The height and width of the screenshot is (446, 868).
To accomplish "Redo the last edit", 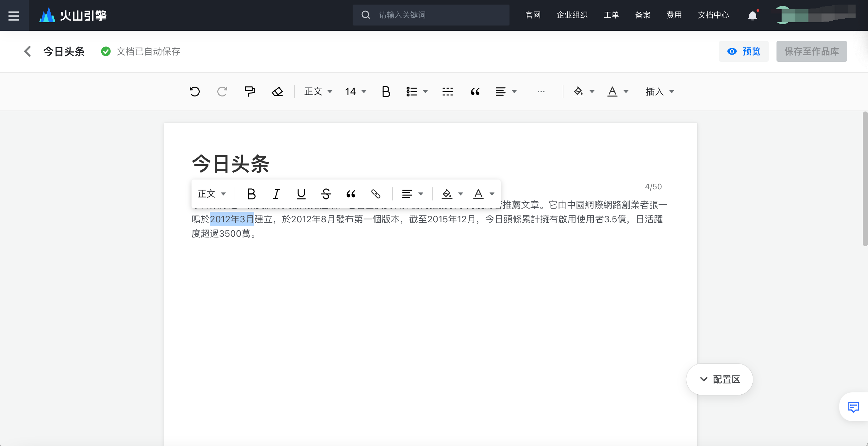I will pos(222,91).
